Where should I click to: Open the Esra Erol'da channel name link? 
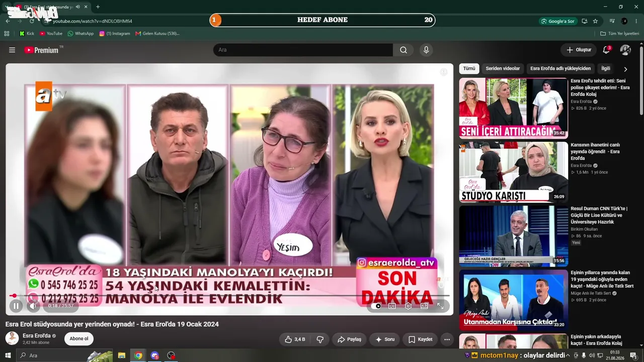37,336
